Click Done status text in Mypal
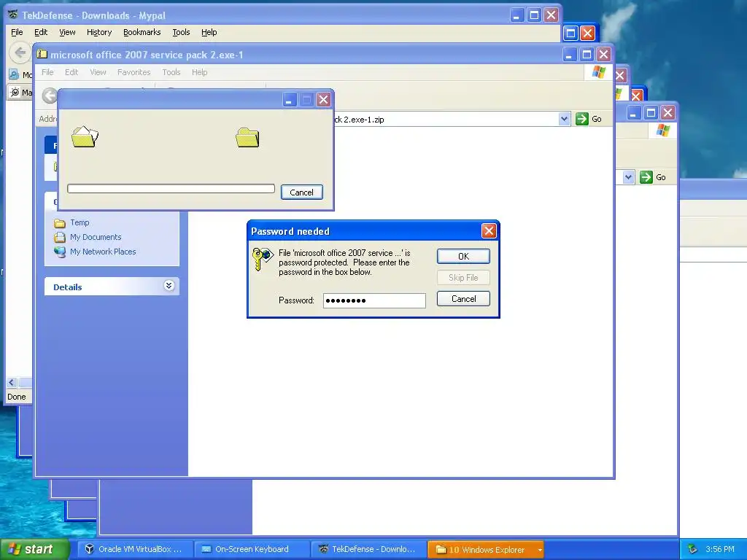The image size is (747, 560). click(x=17, y=397)
